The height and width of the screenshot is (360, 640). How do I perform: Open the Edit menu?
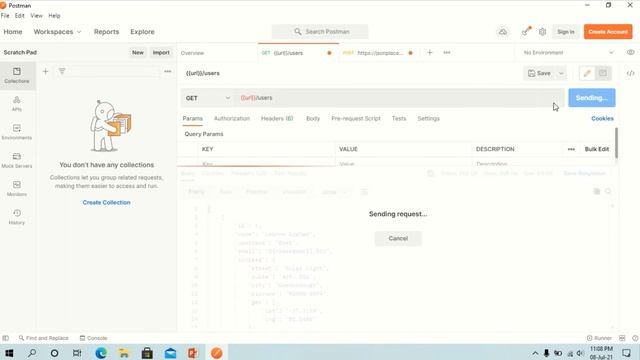pyautogui.click(x=19, y=16)
